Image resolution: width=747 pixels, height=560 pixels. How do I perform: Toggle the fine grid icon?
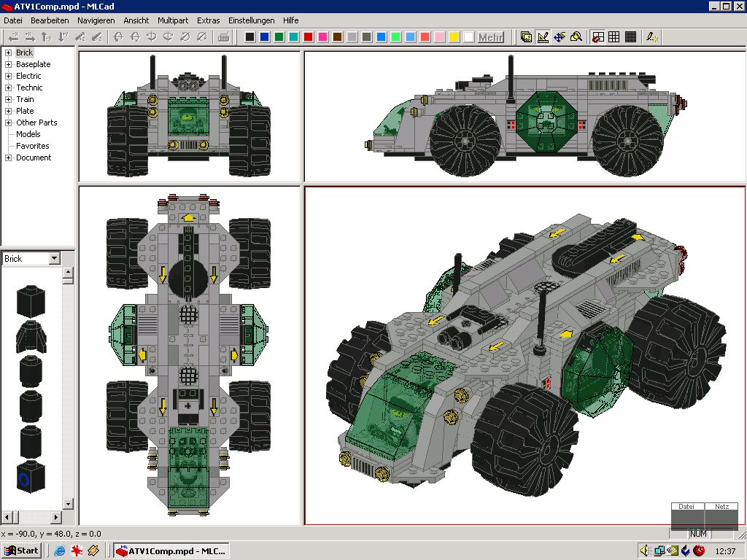coord(630,36)
